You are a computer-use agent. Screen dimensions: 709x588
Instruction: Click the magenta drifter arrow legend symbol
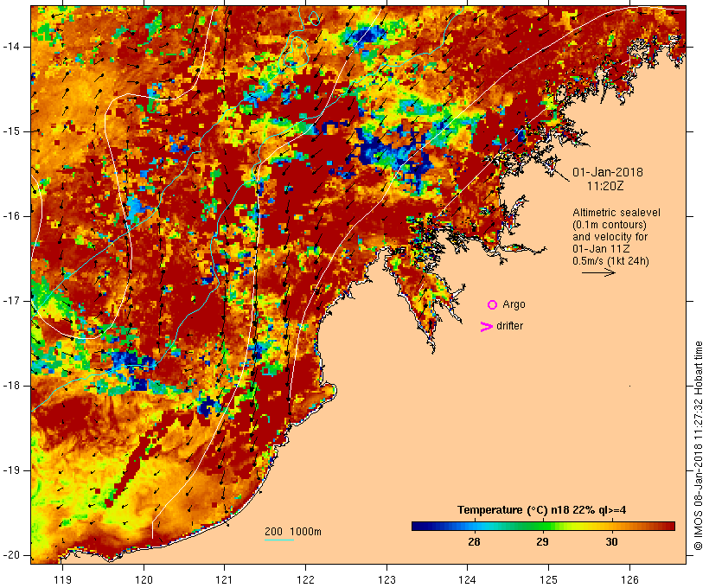(487, 327)
